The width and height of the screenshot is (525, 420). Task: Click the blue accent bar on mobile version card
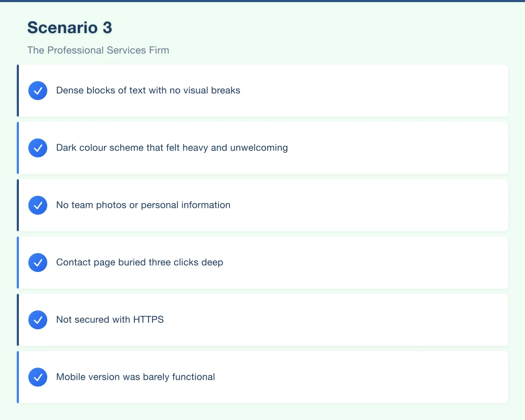point(18,376)
